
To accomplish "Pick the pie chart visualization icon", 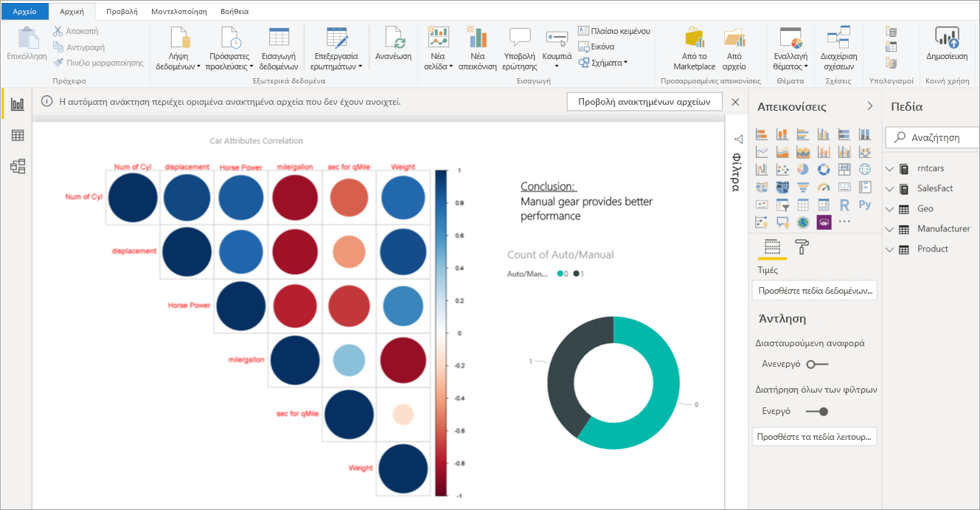I will coord(803,169).
